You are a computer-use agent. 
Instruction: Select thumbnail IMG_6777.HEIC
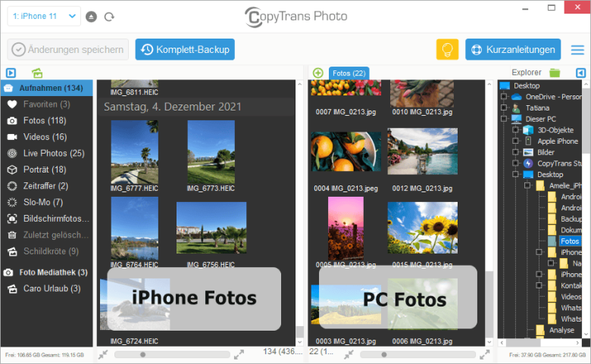click(135, 152)
